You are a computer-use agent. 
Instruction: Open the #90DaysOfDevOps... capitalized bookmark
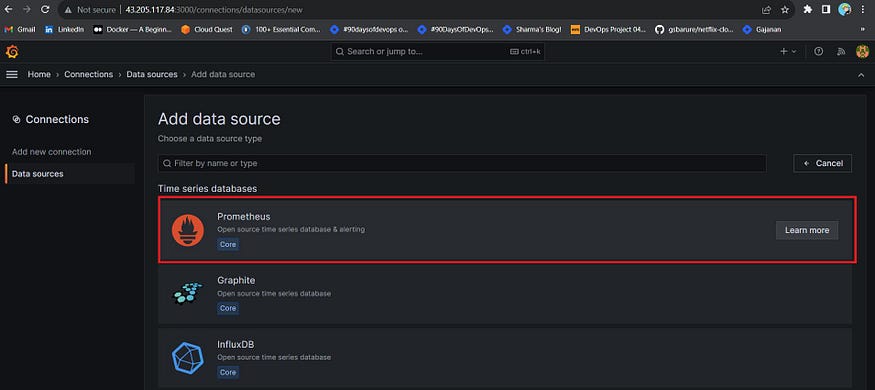point(456,30)
